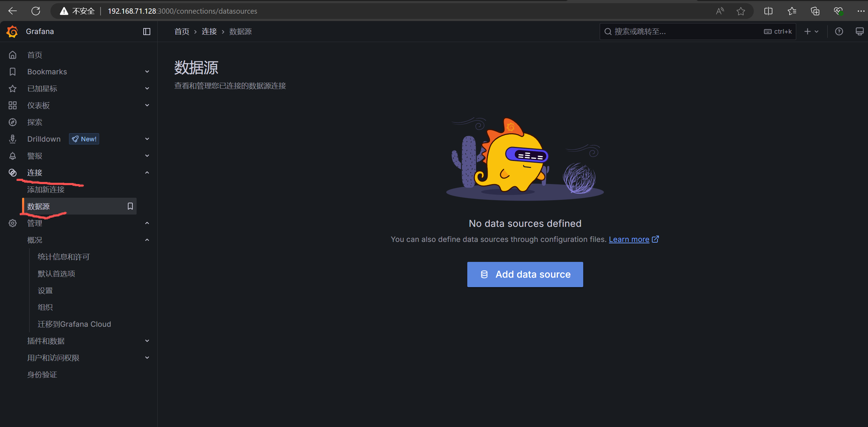Expand the 插件和数据 section chevron
Screen dimensions: 868x427
[147, 341]
